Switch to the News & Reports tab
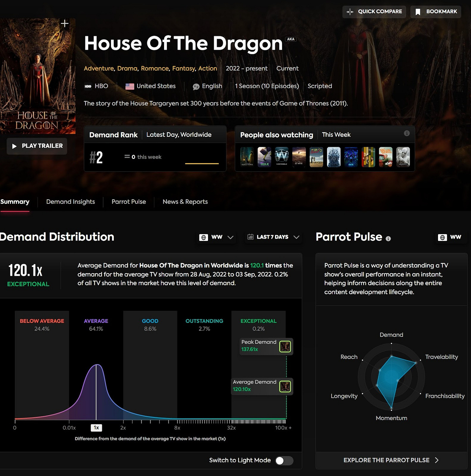 (185, 202)
